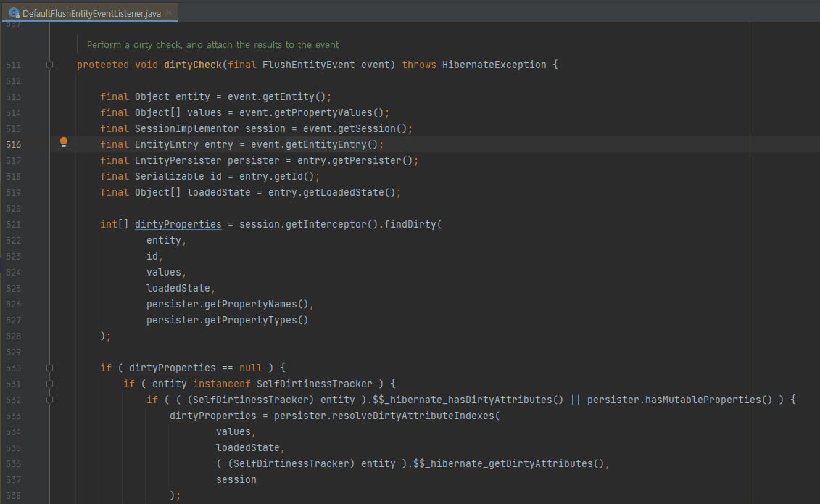Click the EntityEntry type on line 516
Viewport: 820px width, 504px height.
click(166, 145)
